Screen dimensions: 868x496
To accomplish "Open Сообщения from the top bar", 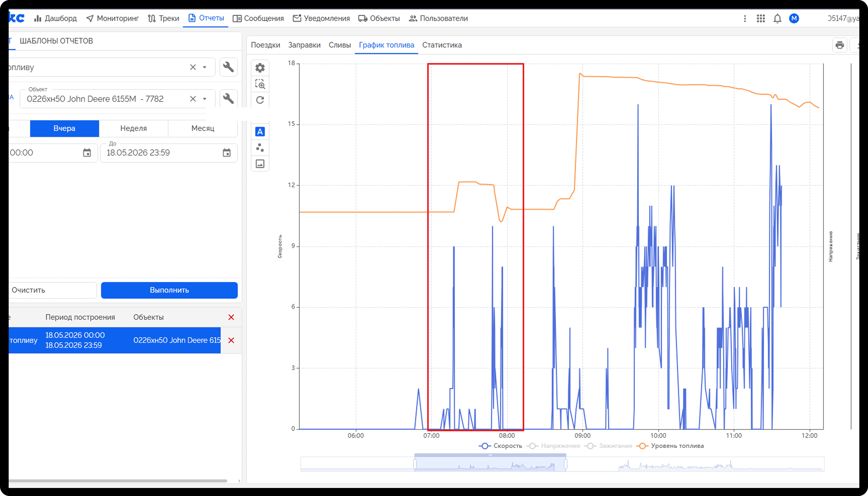I will [x=258, y=18].
